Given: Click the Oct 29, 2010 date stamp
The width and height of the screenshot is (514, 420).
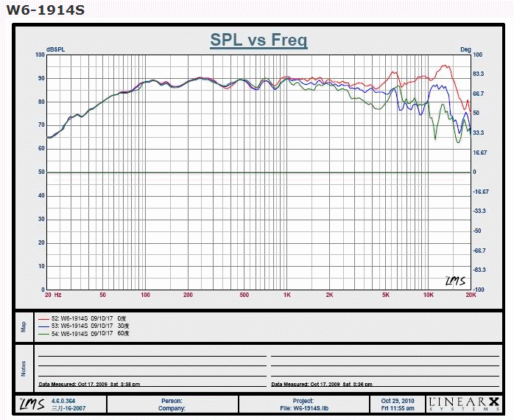Looking at the screenshot, I should click(398, 401).
